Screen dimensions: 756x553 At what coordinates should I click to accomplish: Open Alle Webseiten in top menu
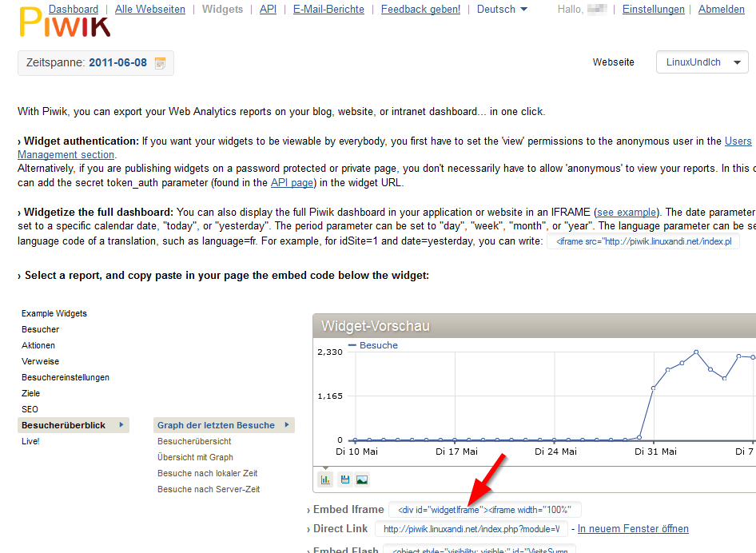point(150,10)
